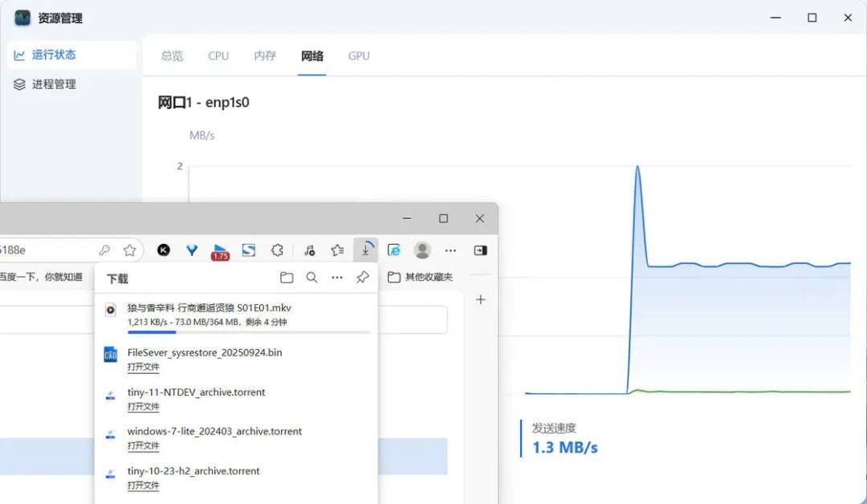Add this page to favorites with the star icon
Screen dimensions: 867x504
(129, 250)
